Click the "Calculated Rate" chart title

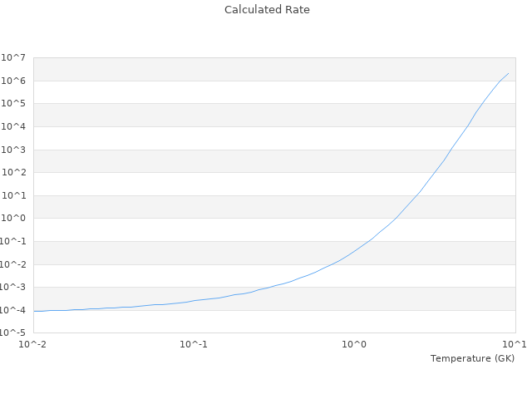coord(266,10)
